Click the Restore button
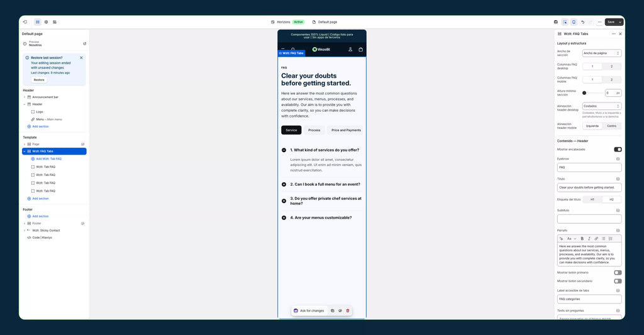This screenshot has width=644, height=335. pyautogui.click(x=39, y=80)
